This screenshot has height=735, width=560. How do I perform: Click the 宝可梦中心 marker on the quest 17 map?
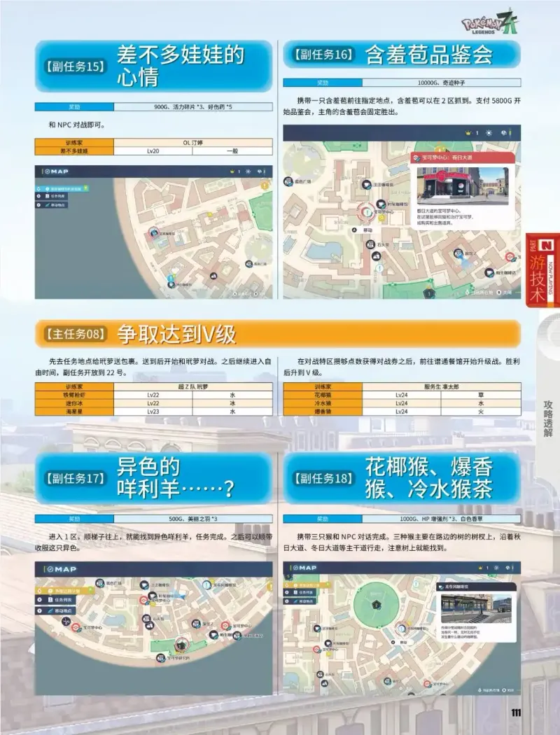tap(75, 626)
